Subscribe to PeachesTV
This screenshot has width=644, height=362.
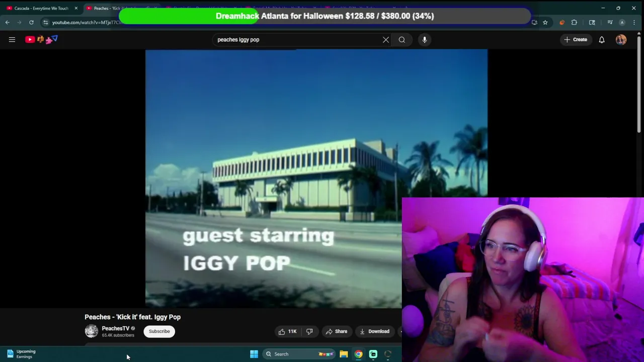(x=159, y=331)
